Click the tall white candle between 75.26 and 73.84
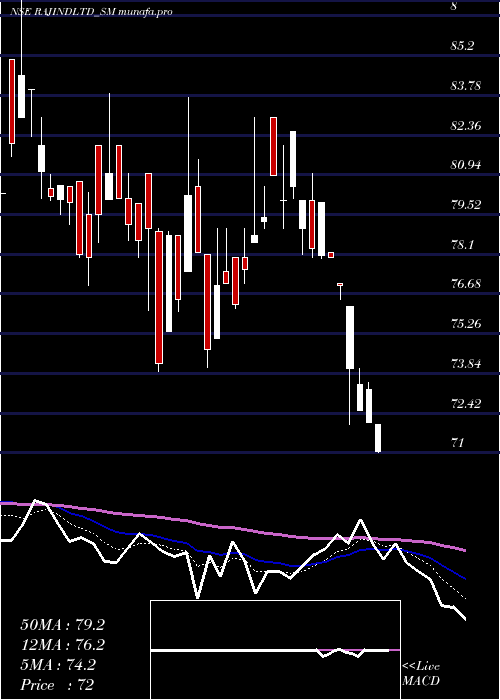Screen dimensions: 500x700 [350, 338]
